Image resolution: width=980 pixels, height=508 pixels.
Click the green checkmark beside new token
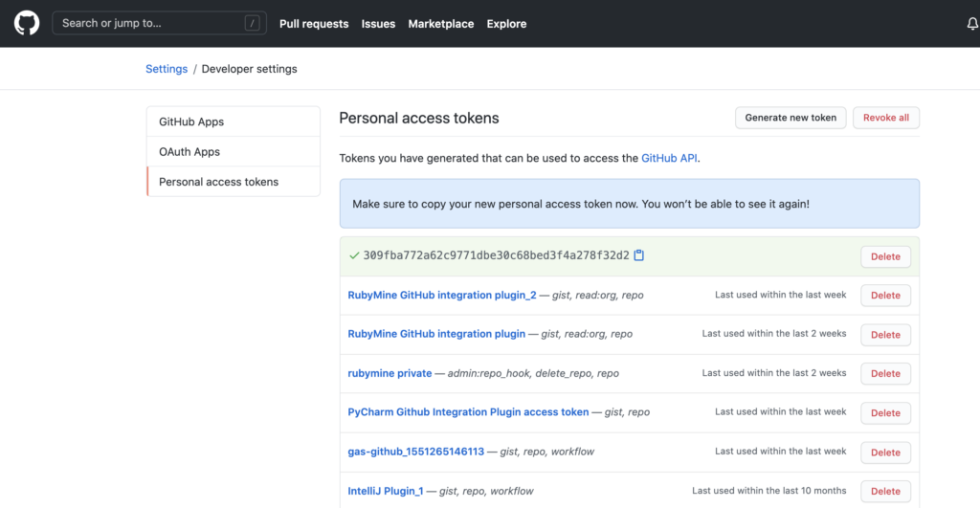[x=354, y=255]
